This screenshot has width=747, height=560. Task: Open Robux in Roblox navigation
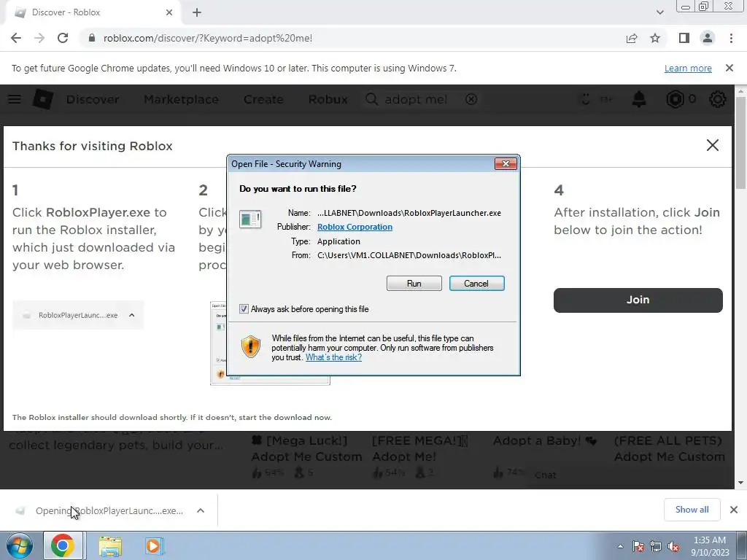[x=328, y=99]
